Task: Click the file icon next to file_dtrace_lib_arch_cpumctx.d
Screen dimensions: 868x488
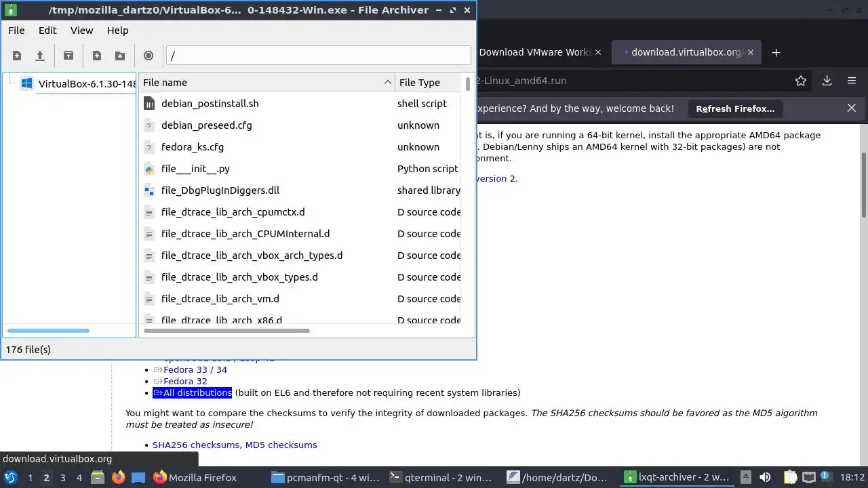Action: (x=149, y=212)
